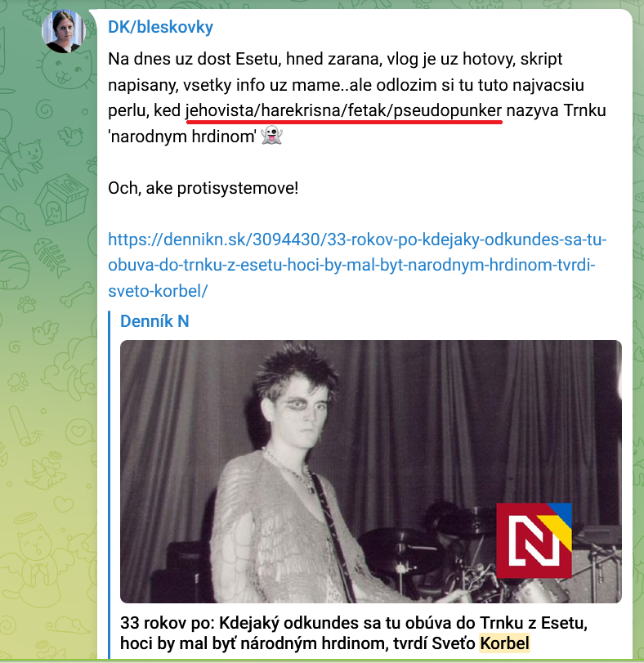Screen dimensions: 644x663
Task: Click the first line of the message text
Action: point(335,59)
